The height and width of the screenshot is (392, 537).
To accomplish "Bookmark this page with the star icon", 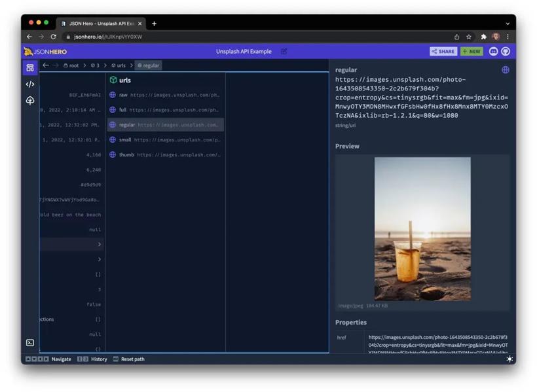I will 469,37.
